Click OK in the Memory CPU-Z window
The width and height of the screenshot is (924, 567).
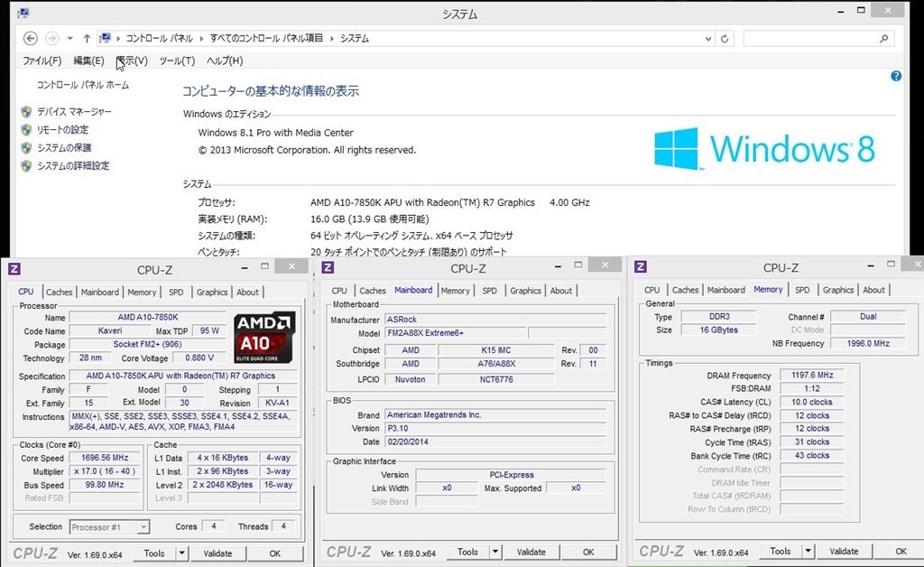(x=901, y=551)
